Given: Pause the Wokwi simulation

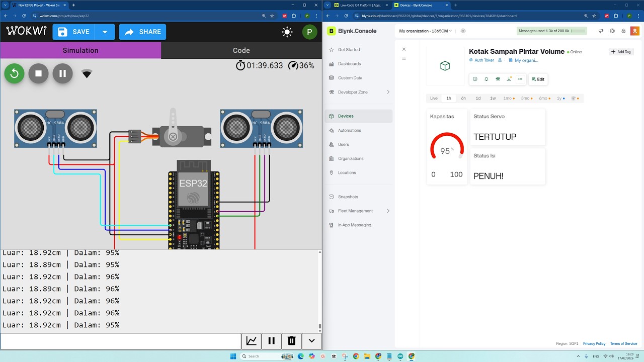Looking at the screenshot, I should tap(63, 73).
